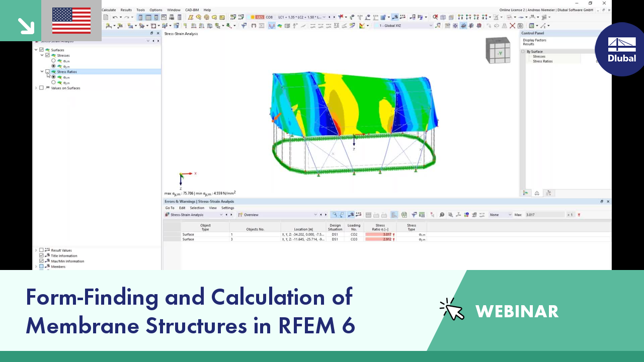This screenshot has width=644, height=362.
Task: Open the Window menu
Action: tap(174, 10)
